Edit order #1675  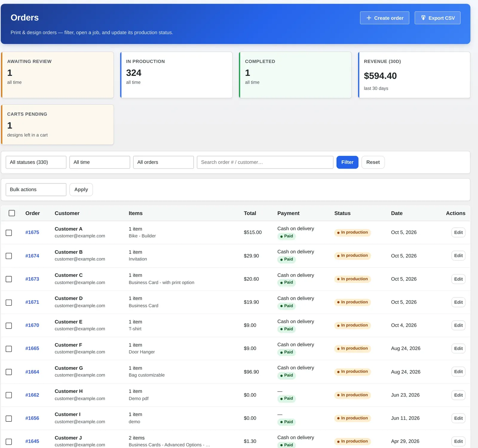[x=458, y=232]
